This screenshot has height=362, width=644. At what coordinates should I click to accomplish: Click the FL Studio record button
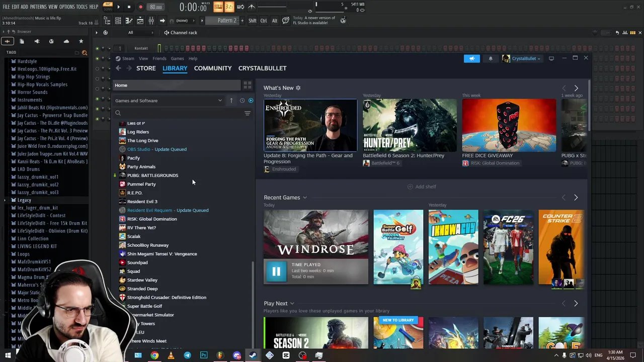(140, 7)
